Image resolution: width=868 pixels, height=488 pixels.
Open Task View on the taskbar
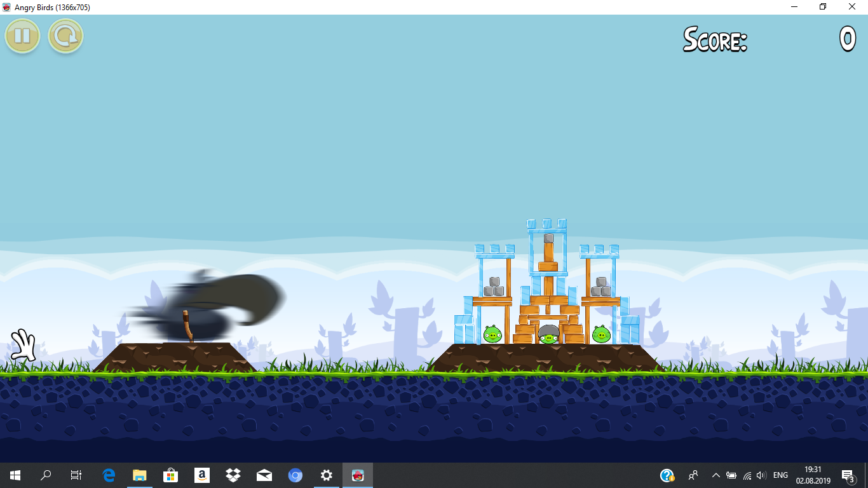point(76,475)
